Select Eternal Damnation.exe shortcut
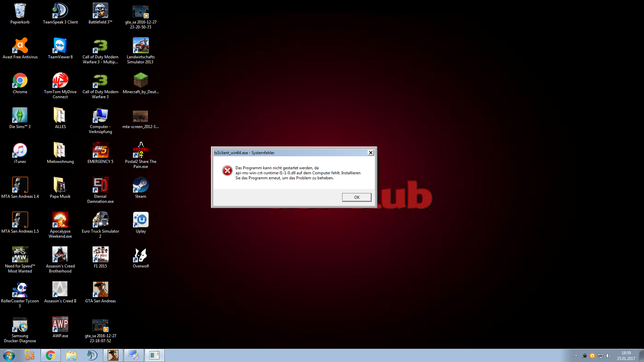 click(x=100, y=190)
